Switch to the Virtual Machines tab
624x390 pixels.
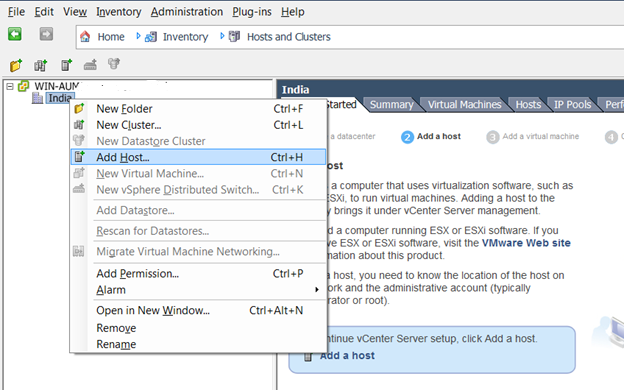tap(464, 105)
